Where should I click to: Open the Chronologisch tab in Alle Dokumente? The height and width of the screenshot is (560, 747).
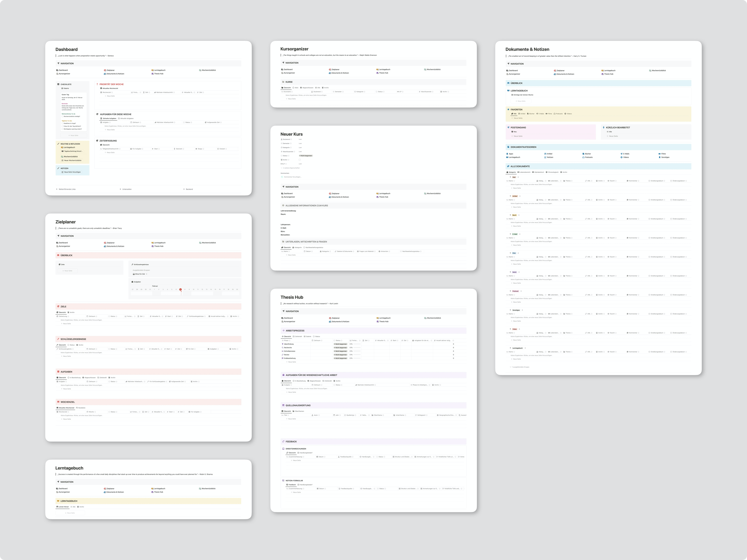pyautogui.click(x=553, y=172)
